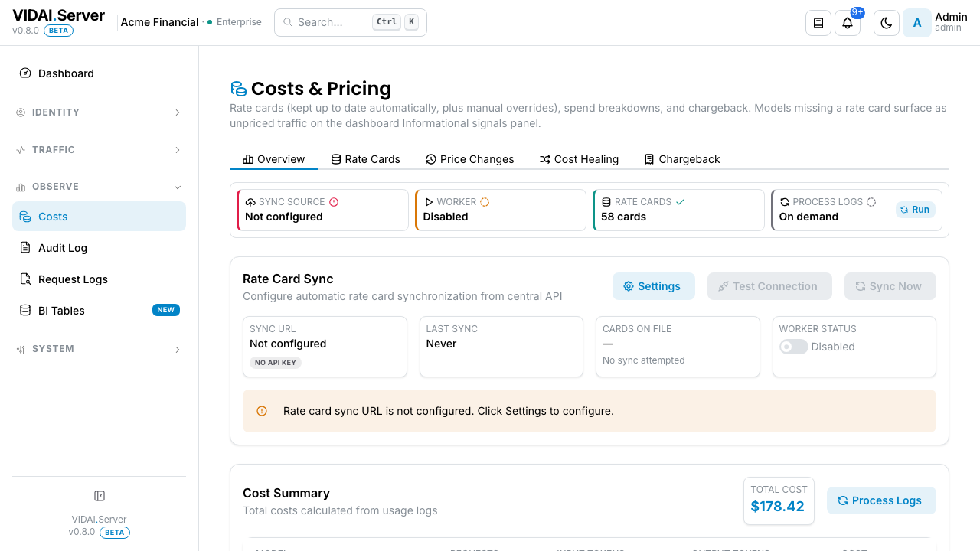Focus the Search input field
Image resolution: width=980 pixels, height=551 pixels.
click(351, 22)
